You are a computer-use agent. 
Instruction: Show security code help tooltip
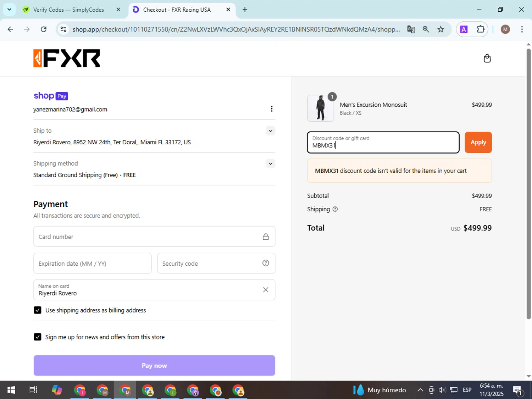click(x=266, y=263)
